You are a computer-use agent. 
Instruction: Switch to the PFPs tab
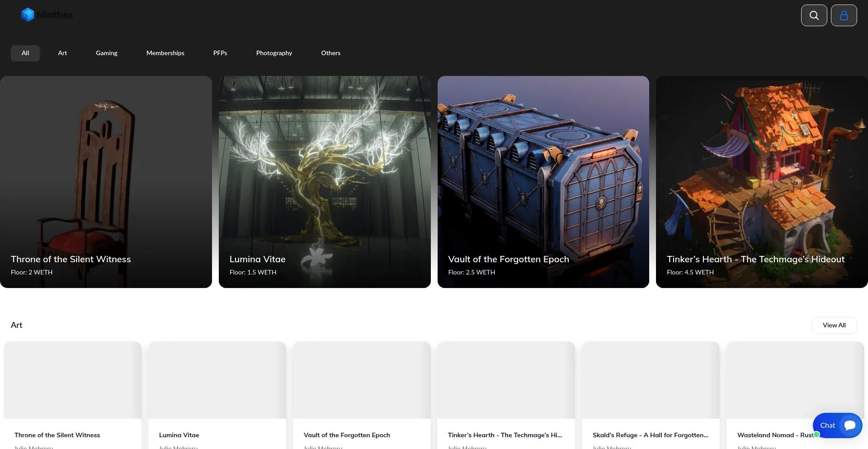click(x=220, y=53)
